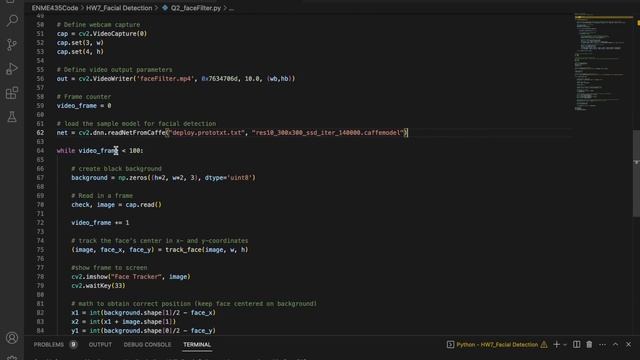Click 'cv2.waitKey(33)' on line 79
Image resolution: width=640 pixels, height=360 pixels.
pyautogui.click(x=98, y=285)
